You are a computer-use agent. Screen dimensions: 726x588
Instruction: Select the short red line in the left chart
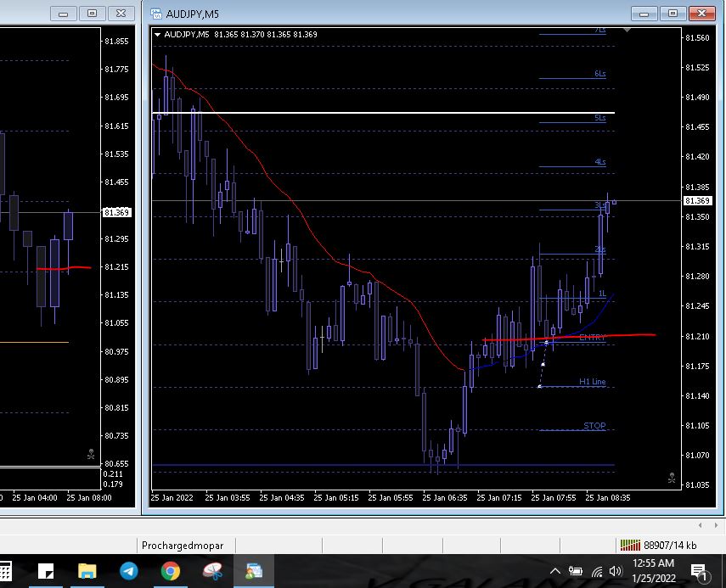[64, 268]
